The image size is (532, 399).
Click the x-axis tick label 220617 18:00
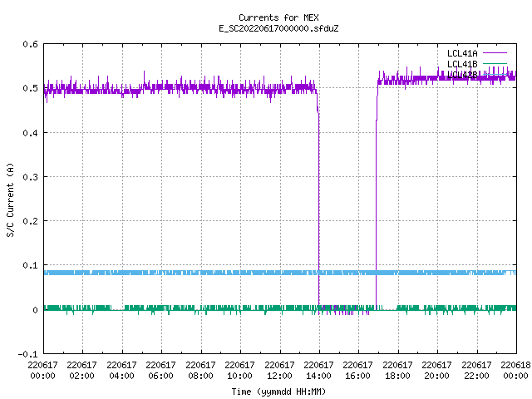pyautogui.click(x=397, y=371)
